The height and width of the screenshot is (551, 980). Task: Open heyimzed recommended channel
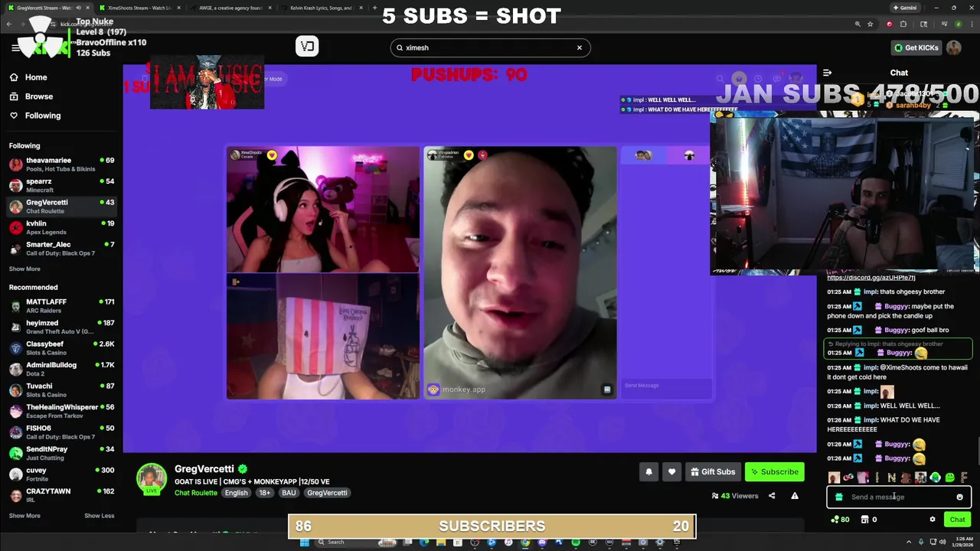[x=61, y=327]
